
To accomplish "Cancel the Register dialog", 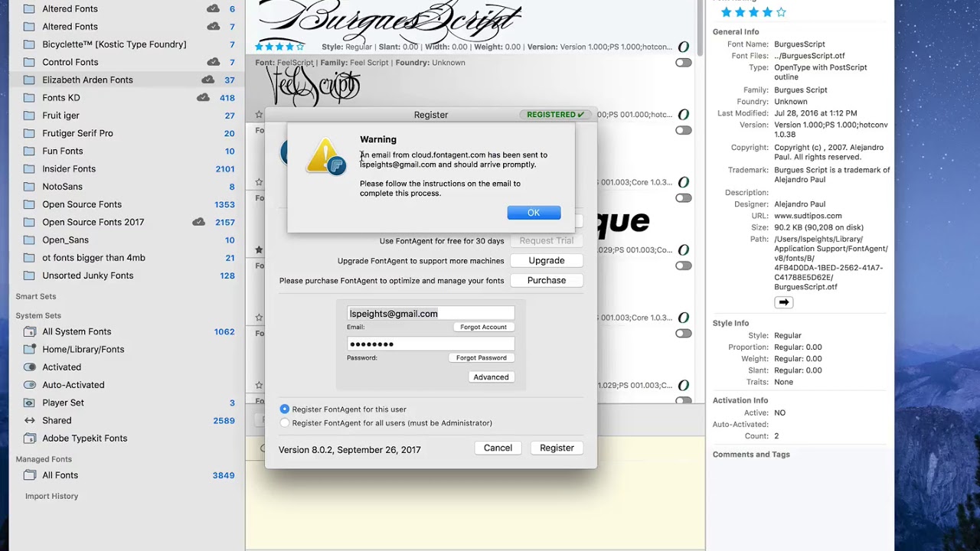I will 498,448.
